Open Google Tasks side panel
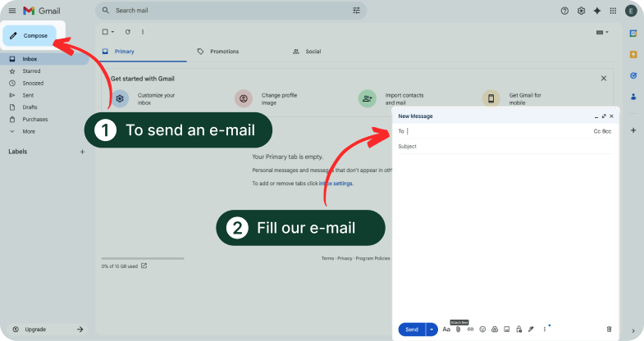This screenshot has width=644, height=341. pyautogui.click(x=633, y=75)
